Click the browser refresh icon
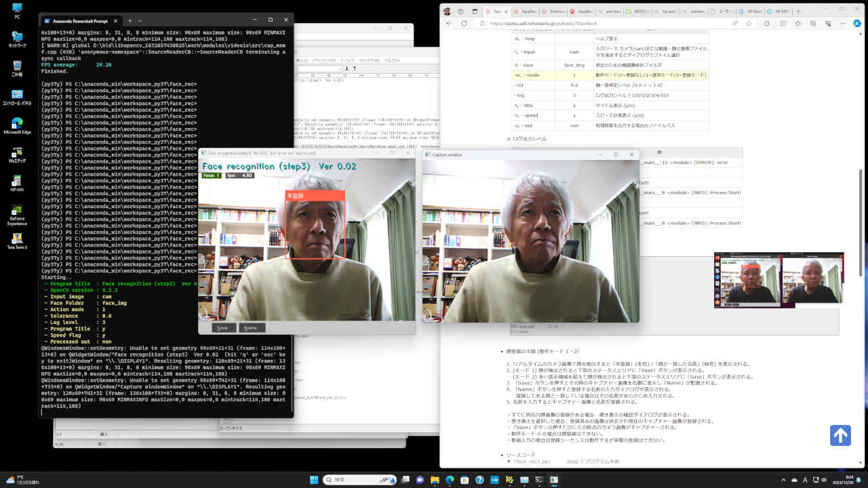868x488 pixels. point(464,23)
